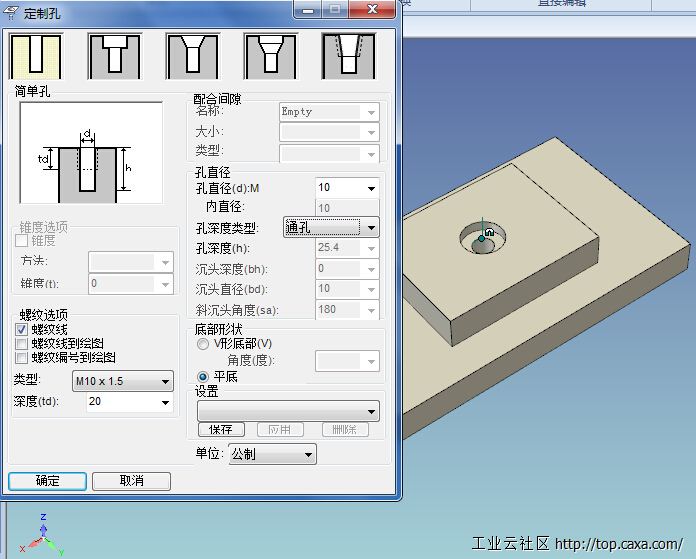The height and width of the screenshot is (559, 696).
Task: Open the 孔深度类型 dropdown showing 通孔
Action: tap(331, 227)
